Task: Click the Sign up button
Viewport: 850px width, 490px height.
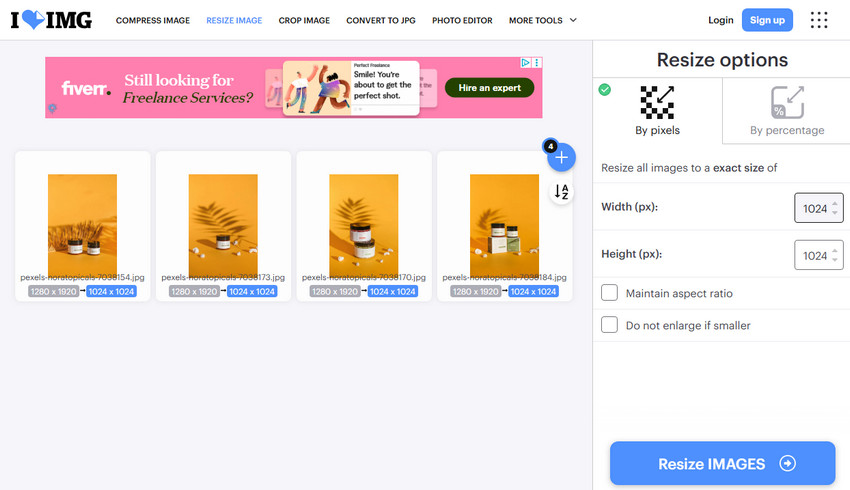Action: point(767,20)
